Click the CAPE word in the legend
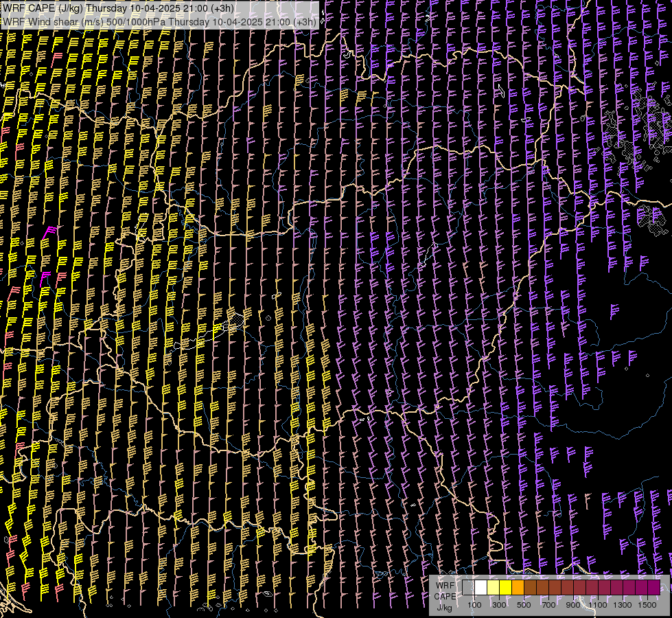672x618 pixels. click(x=445, y=597)
